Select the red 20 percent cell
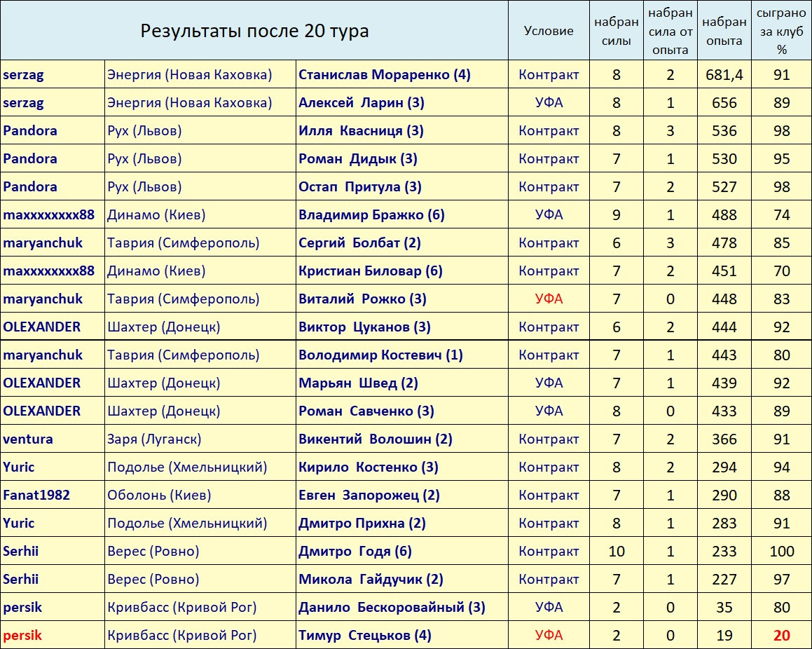812x649 pixels. 781,634
